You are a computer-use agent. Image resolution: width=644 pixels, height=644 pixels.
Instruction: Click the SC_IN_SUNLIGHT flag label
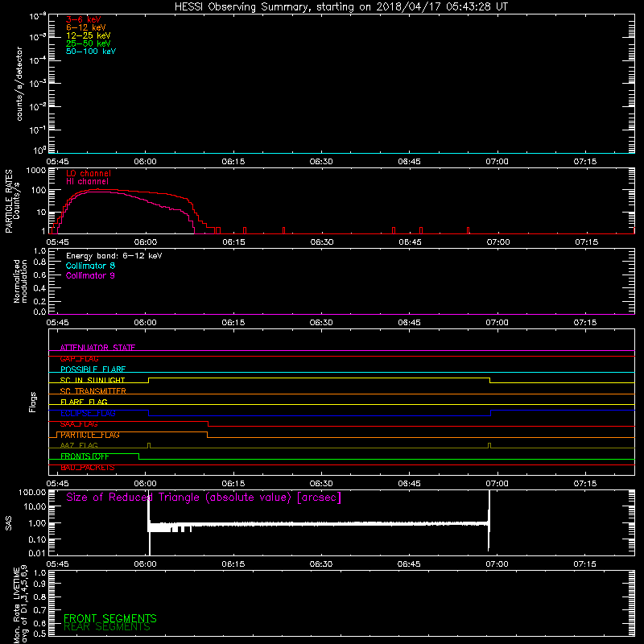pyautogui.click(x=93, y=380)
